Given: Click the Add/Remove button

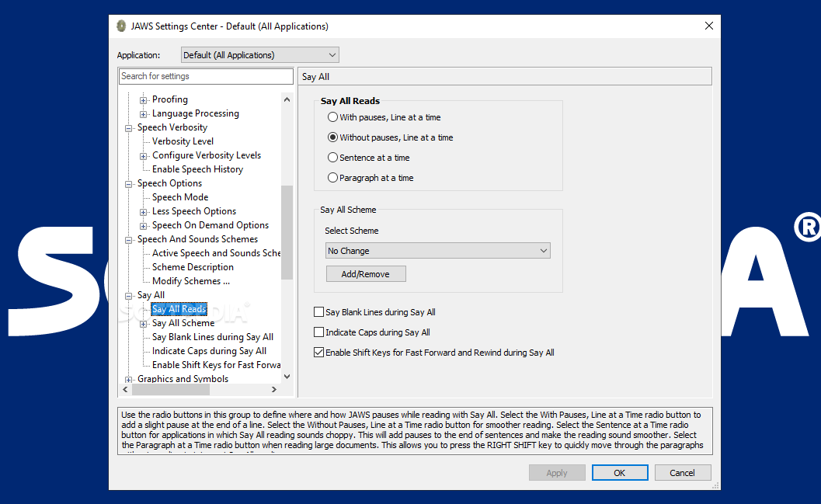Looking at the screenshot, I should (366, 273).
